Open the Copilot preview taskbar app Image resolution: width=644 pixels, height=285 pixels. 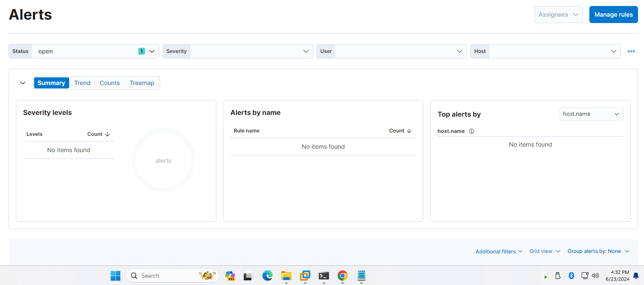click(230, 276)
